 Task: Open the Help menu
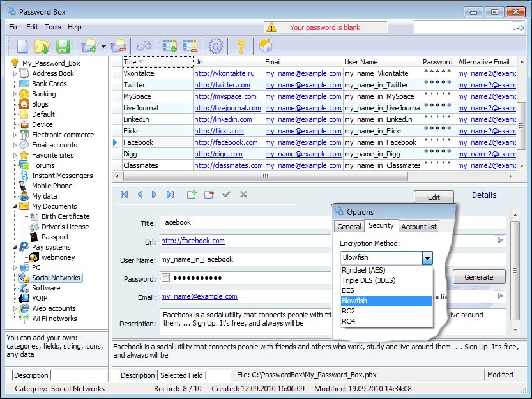click(74, 27)
